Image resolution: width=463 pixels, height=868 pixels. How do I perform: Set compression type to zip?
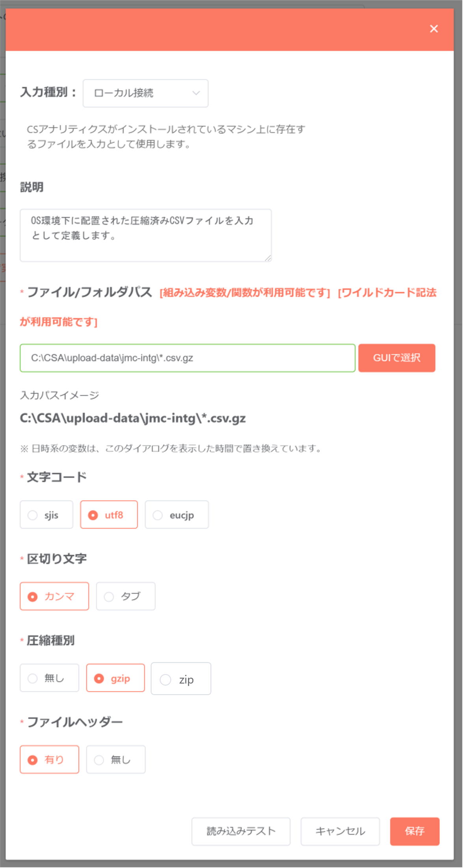(x=181, y=679)
